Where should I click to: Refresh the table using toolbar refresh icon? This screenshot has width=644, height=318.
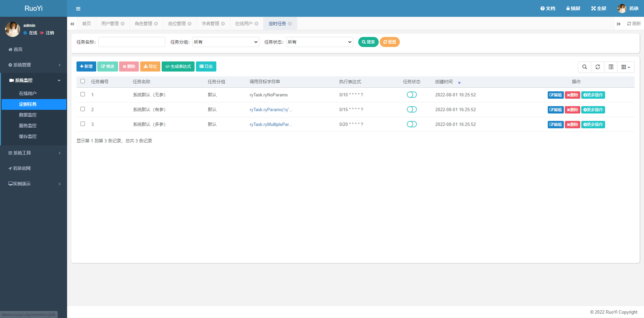pos(598,67)
